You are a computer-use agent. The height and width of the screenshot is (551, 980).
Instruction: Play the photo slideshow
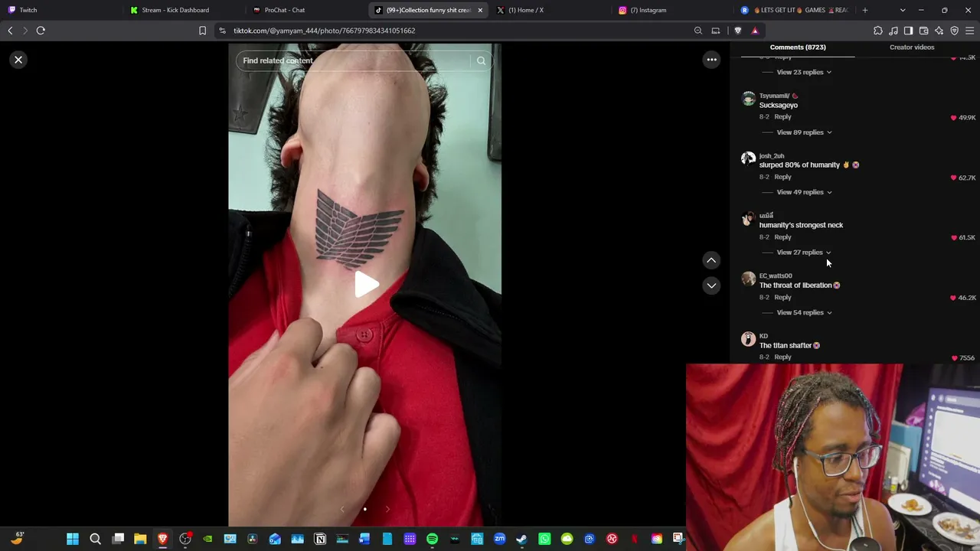click(366, 285)
